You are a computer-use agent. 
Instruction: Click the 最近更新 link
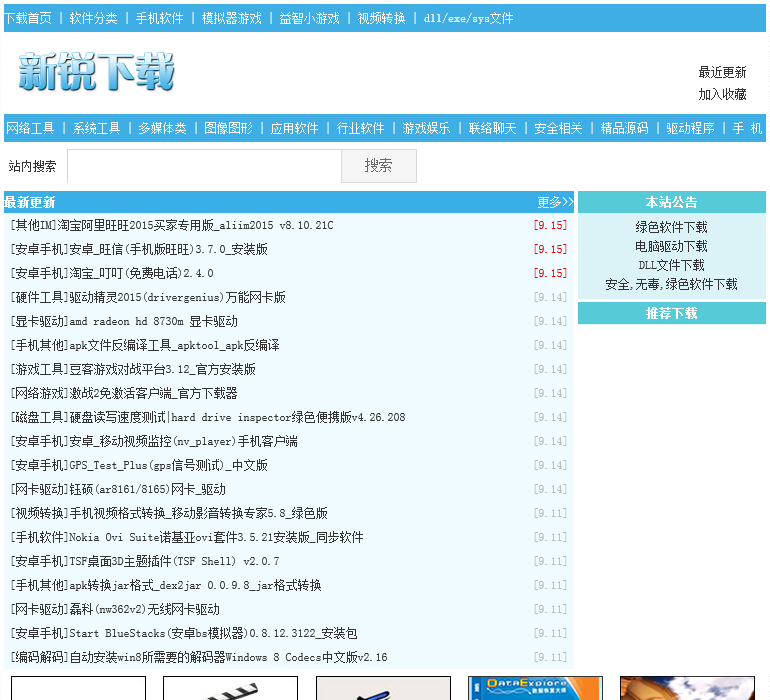722,73
